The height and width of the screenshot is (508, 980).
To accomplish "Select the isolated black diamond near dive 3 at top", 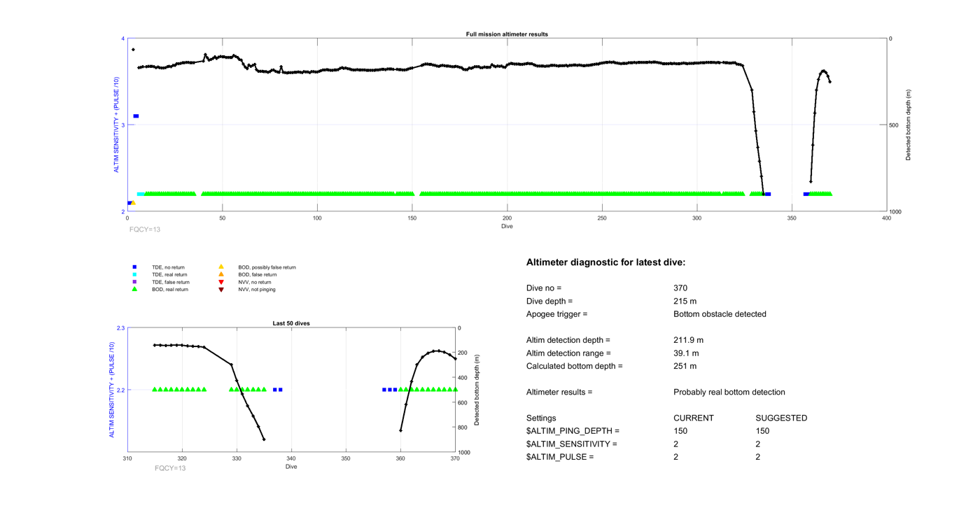I will click(x=133, y=50).
